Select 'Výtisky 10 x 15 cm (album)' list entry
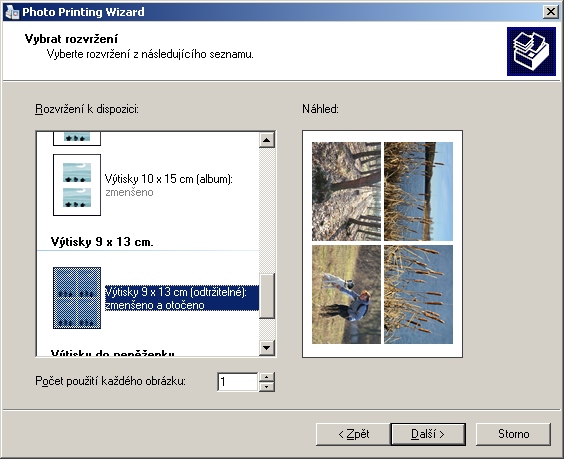This screenshot has height=459, width=564. coord(168,185)
